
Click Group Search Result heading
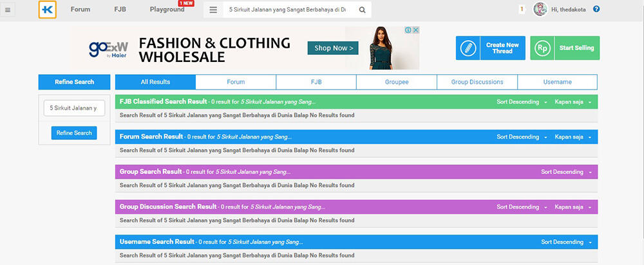pyautogui.click(x=151, y=172)
